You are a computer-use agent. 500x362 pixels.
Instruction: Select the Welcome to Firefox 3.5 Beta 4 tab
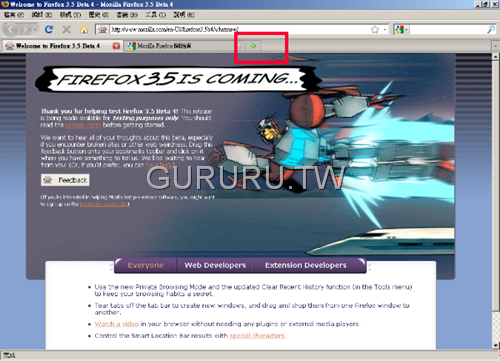58,46
